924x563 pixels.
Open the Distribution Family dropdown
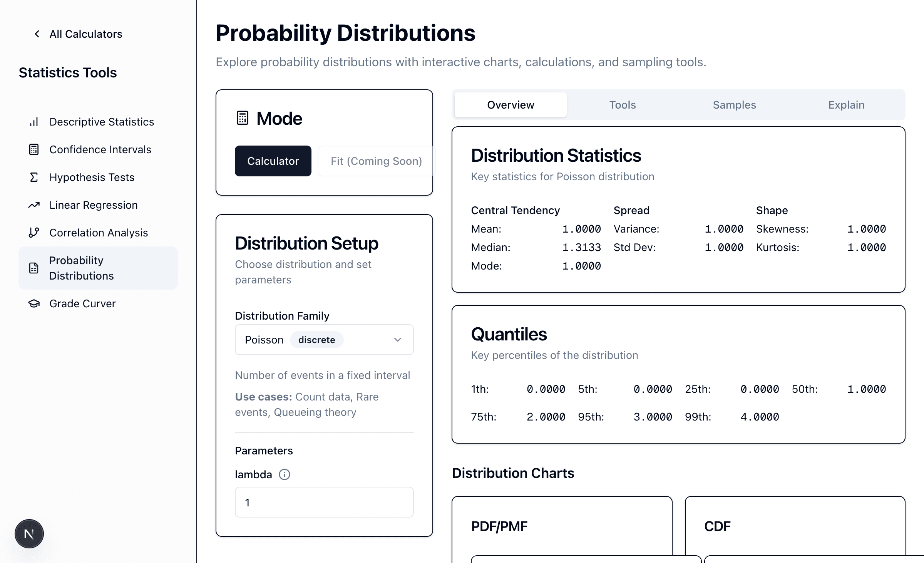[324, 340]
